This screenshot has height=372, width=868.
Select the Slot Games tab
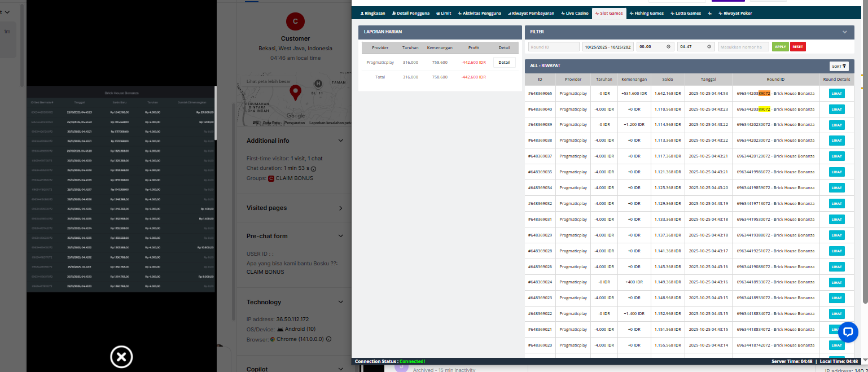coord(609,13)
